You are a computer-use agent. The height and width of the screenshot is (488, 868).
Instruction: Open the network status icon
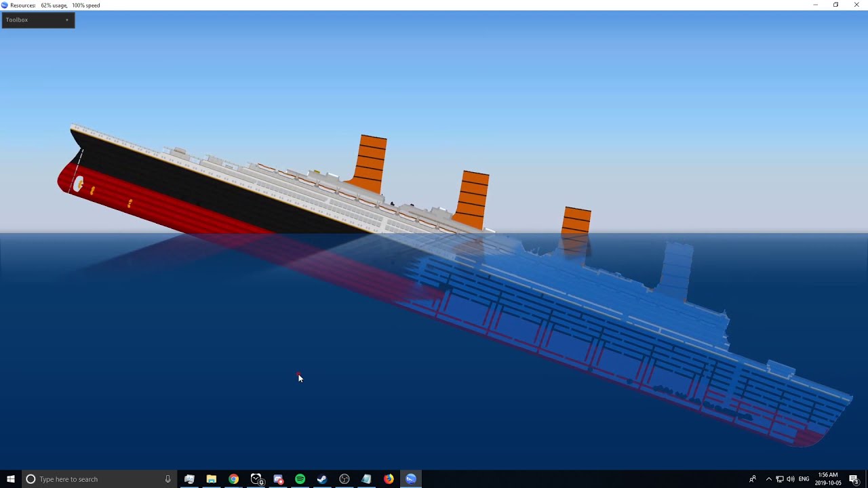[x=779, y=479]
